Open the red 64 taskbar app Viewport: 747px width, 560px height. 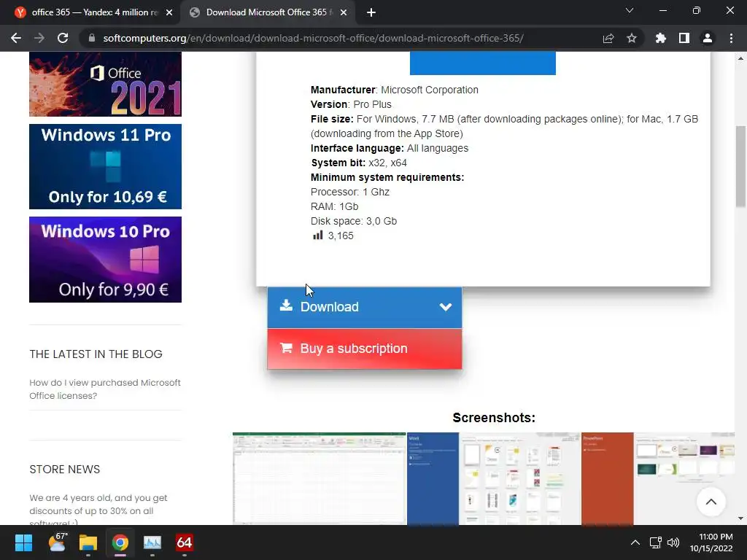tap(185, 542)
